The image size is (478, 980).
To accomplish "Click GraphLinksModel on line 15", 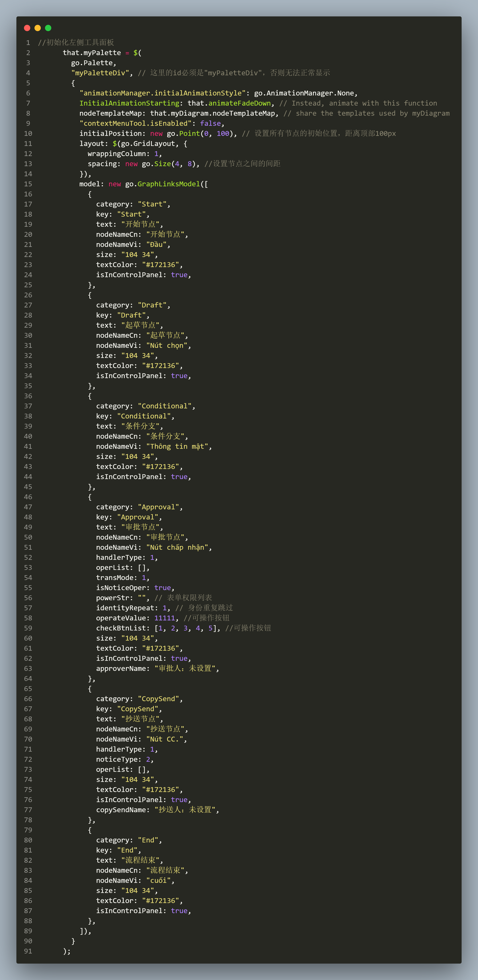I will pyautogui.click(x=168, y=184).
